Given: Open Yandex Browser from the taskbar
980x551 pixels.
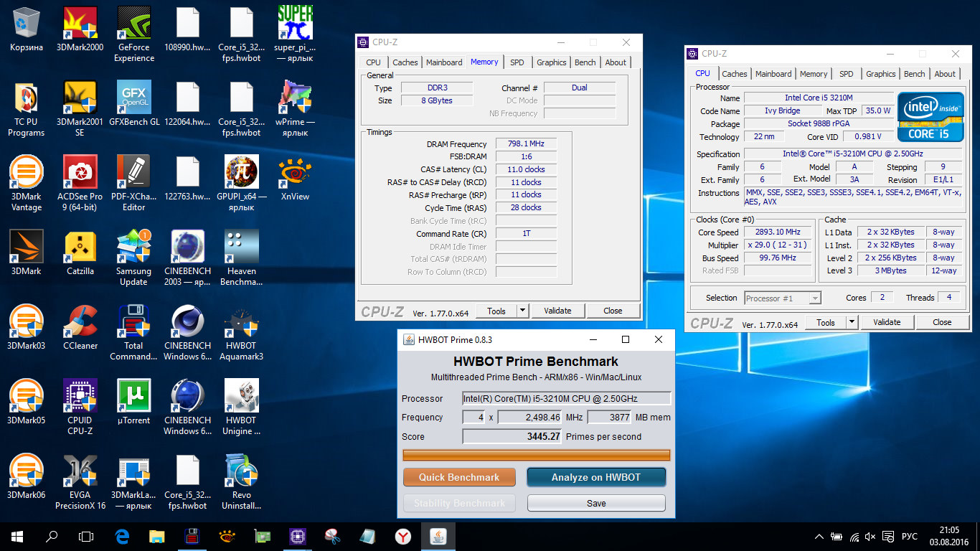Looking at the screenshot, I should [x=402, y=536].
